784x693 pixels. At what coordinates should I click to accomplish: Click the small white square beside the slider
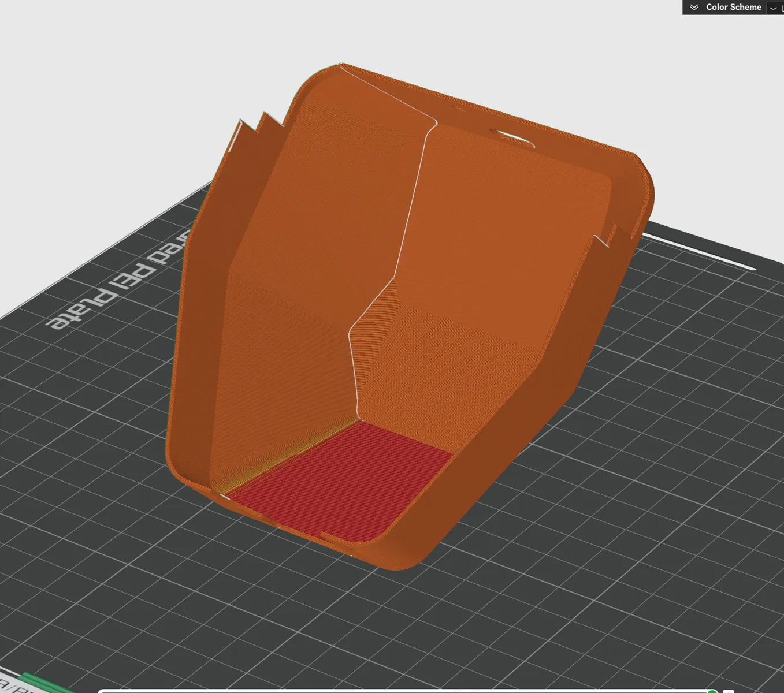[729, 691]
